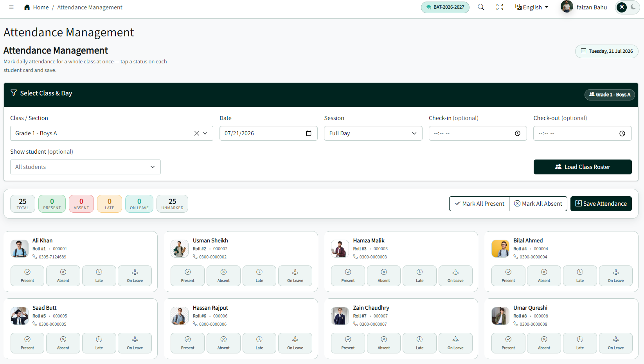The width and height of the screenshot is (644, 364).
Task: Open the search magnifier icon
Action: coord(481,7)
